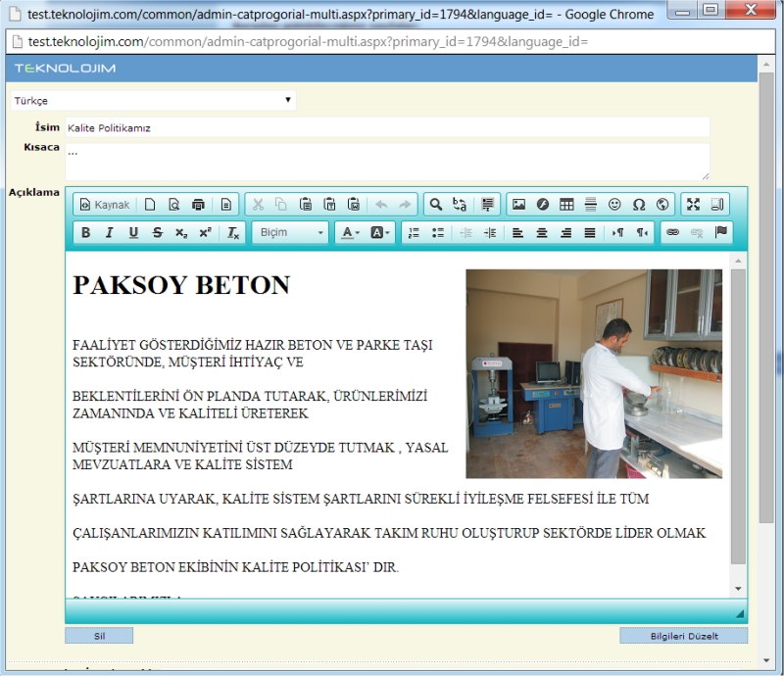Paste from Word
This screenshot has height=676, width=784.
pos(354,205)
